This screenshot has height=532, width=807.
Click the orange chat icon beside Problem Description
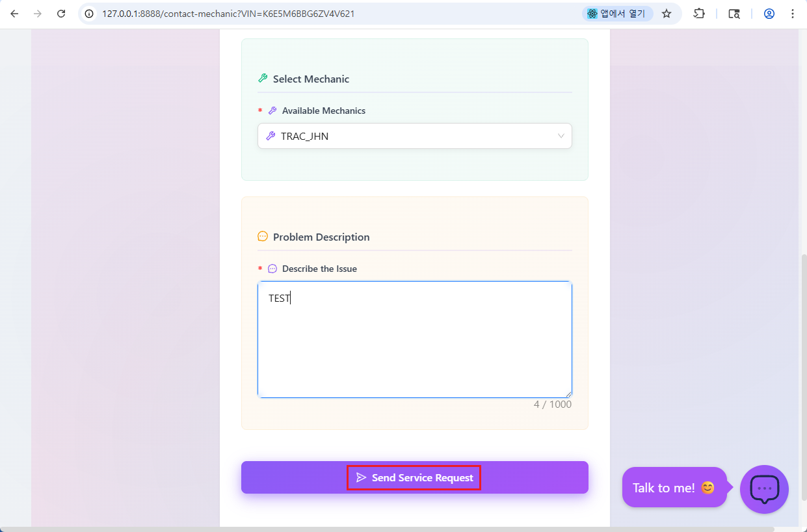point(263,237)
